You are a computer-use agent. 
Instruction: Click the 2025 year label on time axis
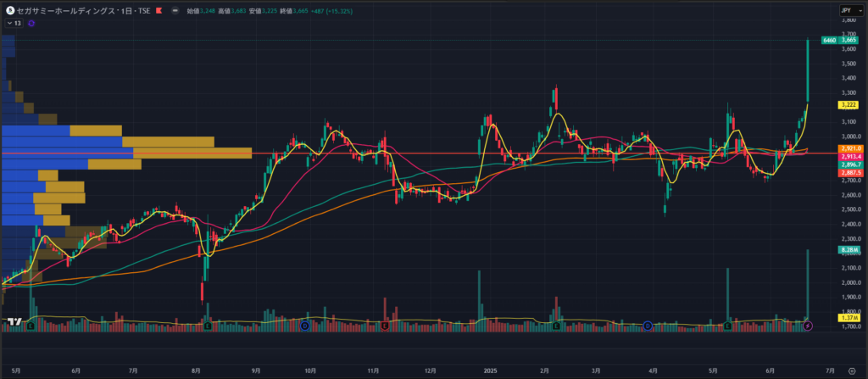491,371
